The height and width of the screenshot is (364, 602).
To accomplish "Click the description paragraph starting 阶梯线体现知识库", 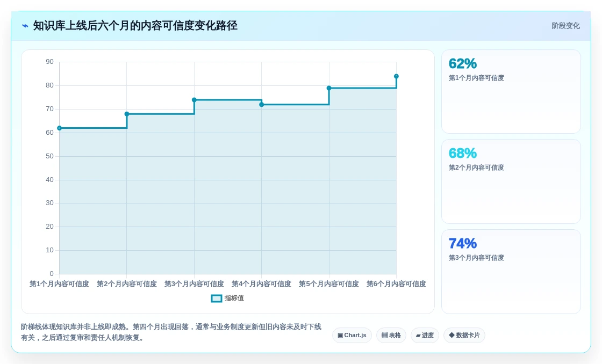I will point(171,332).
